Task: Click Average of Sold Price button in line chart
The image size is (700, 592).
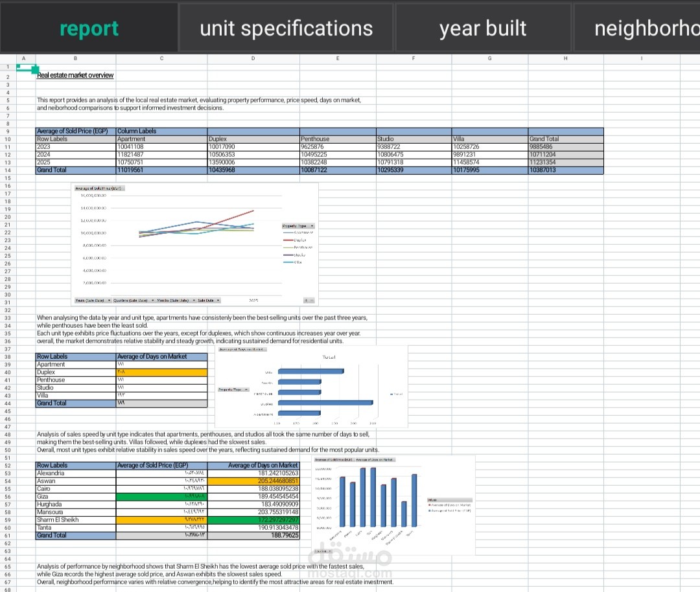Action: click(99, 188)
